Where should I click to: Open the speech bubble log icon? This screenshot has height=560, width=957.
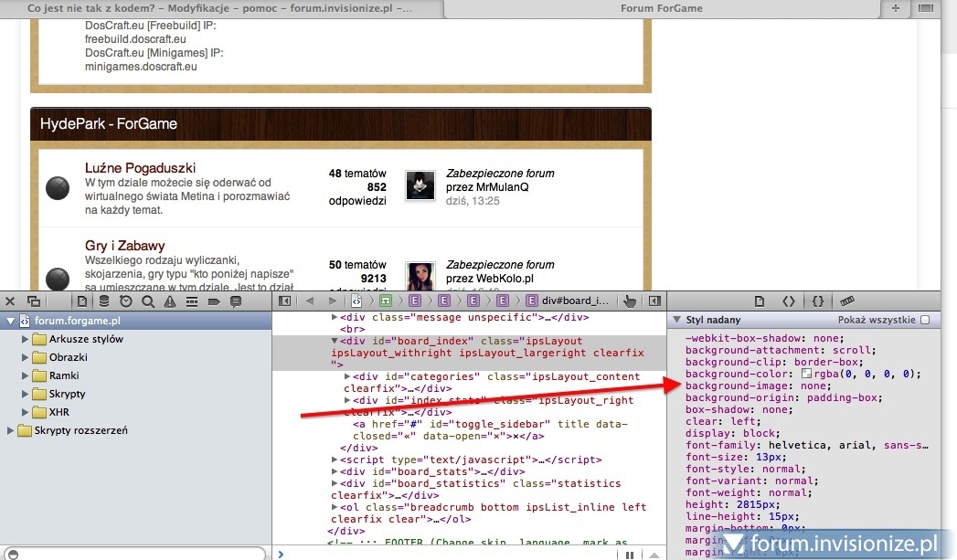(x=235, y=301)
